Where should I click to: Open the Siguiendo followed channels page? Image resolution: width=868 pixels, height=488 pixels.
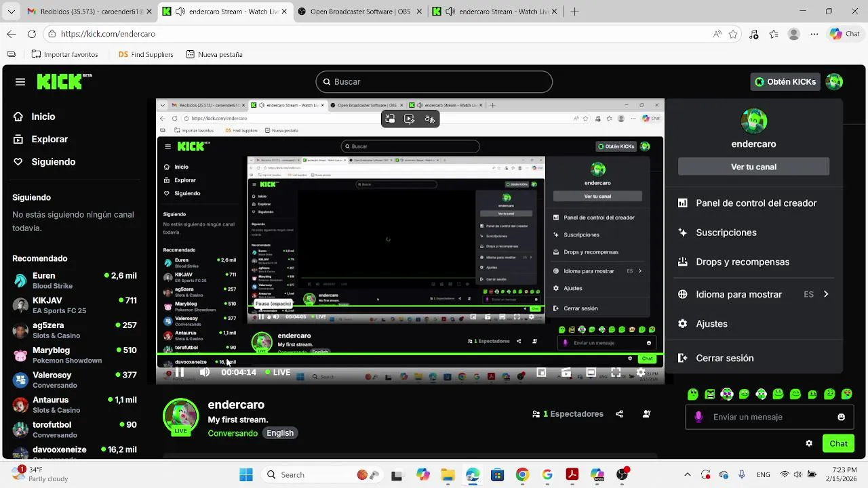44,162
